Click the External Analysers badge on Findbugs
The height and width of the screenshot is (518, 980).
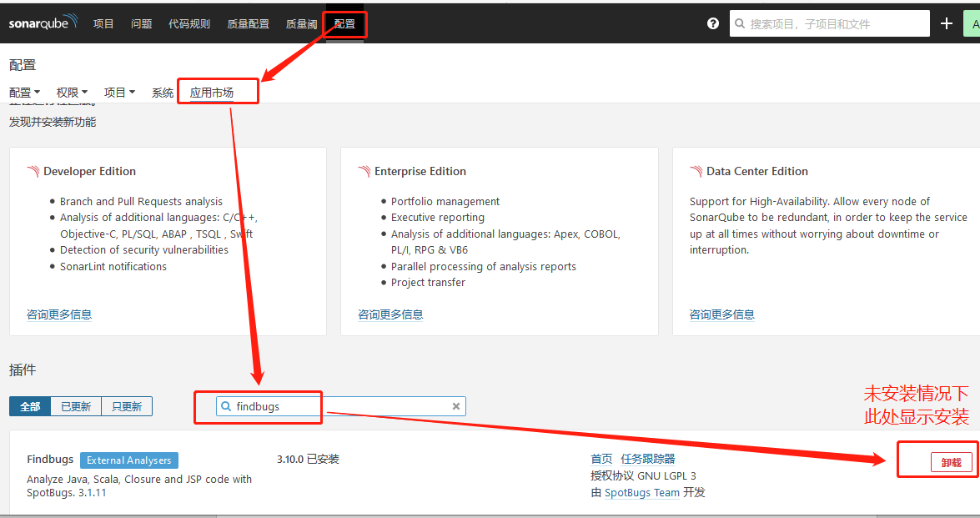click(x=128, y=460)
